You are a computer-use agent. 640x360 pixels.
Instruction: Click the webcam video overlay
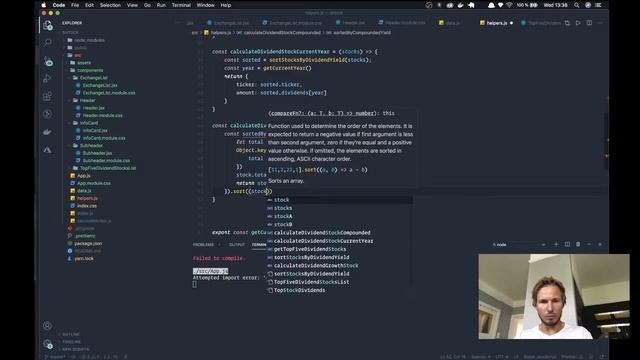pos(554,296)
